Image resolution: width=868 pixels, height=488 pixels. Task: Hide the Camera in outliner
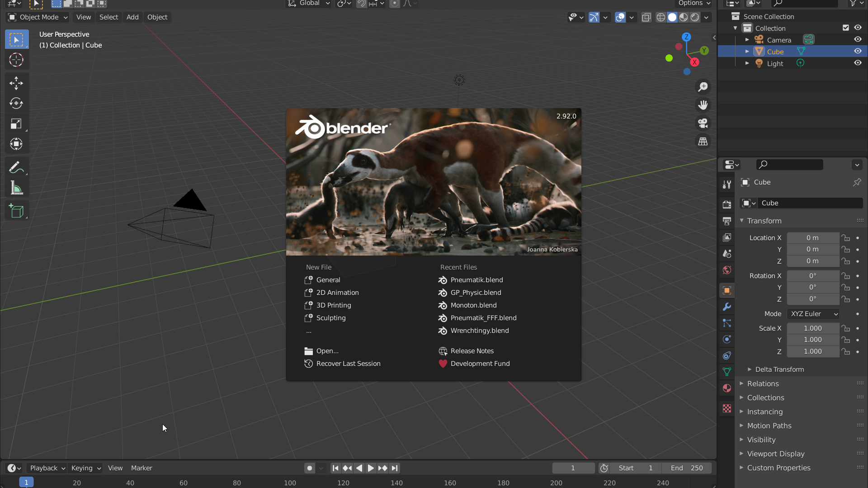[x=858, y=40]
